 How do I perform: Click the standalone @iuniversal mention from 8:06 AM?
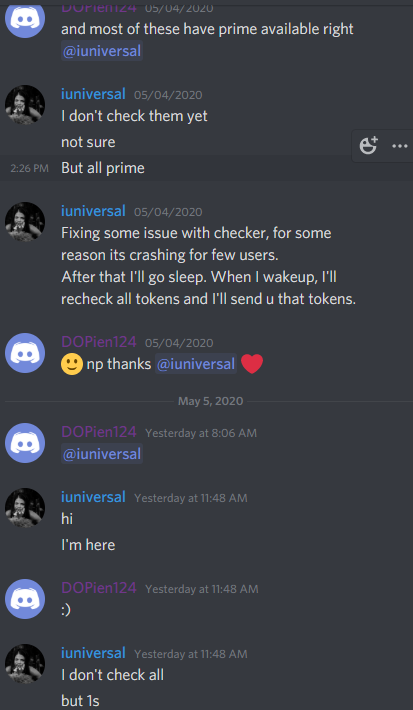pos(102,454)
